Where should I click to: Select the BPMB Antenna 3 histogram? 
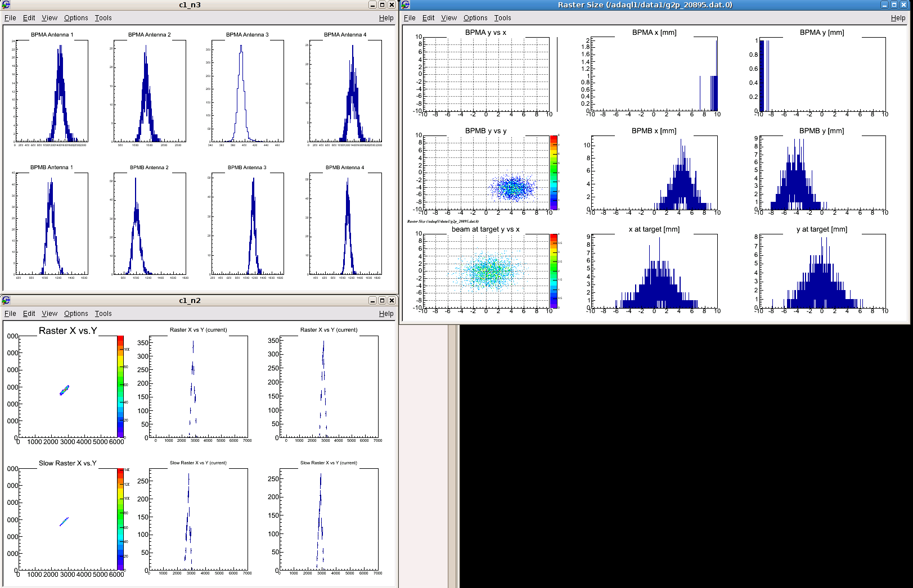pos(248,224)
